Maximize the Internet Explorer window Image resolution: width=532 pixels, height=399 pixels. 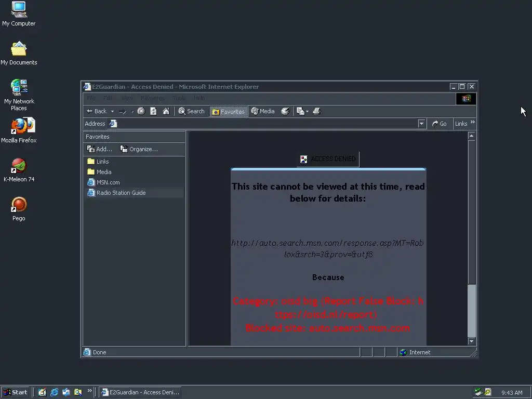462,87
